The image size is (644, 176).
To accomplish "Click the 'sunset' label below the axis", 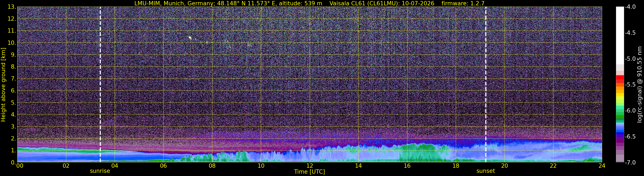I will (486, 171).
